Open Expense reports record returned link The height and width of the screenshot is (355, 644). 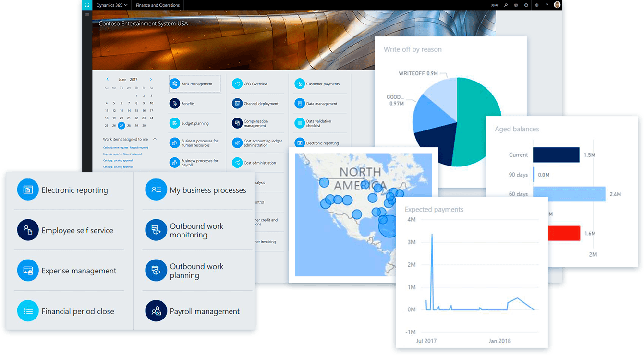click(x=122, y=154)
